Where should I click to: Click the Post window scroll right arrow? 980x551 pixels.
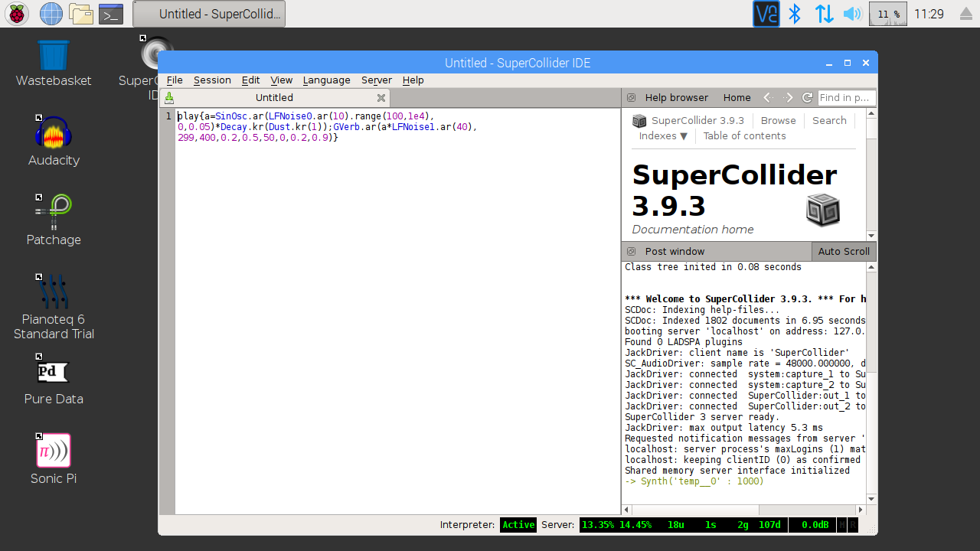pos(861,510)
